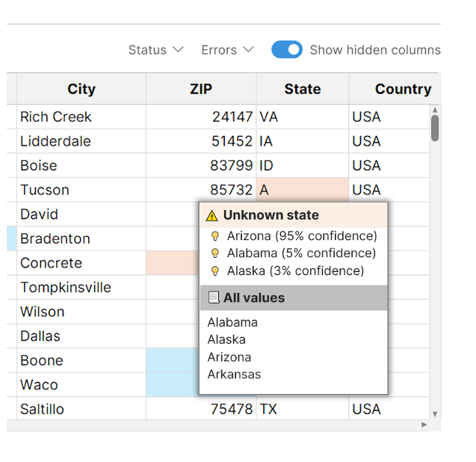Select Arkansas from the All values list
The image size is (476, 462).
coord(234,375)
